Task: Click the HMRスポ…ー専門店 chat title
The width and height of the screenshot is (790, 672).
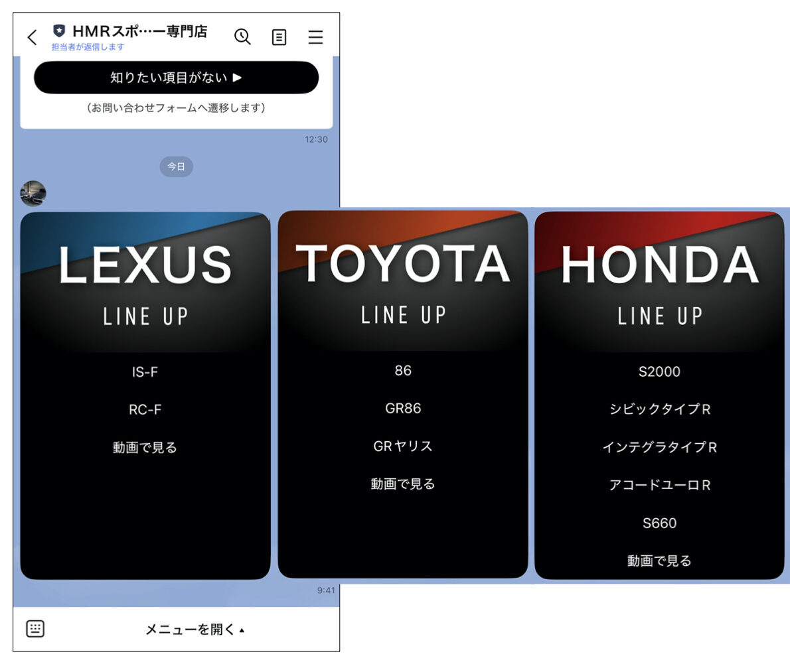Action: coord(140,31)
